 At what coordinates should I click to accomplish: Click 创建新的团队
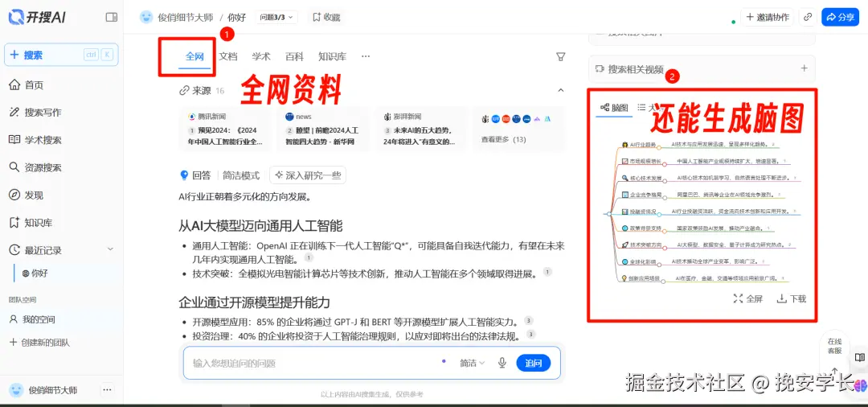[x=39, y=342]
